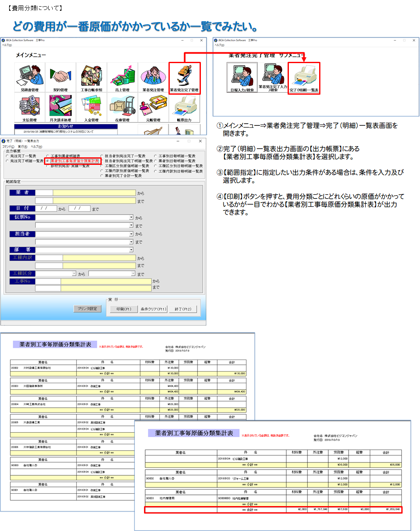Select the 発注完了一覧表 report option

[x=7, y=156]
